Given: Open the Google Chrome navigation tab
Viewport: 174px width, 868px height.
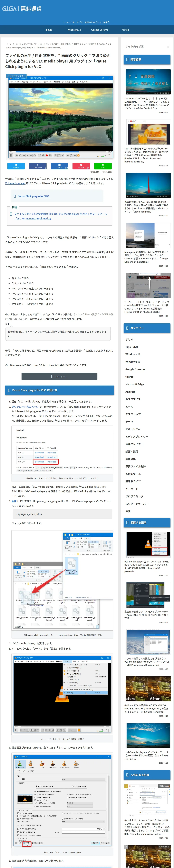Looking at the screenshot, I should 100,30.
